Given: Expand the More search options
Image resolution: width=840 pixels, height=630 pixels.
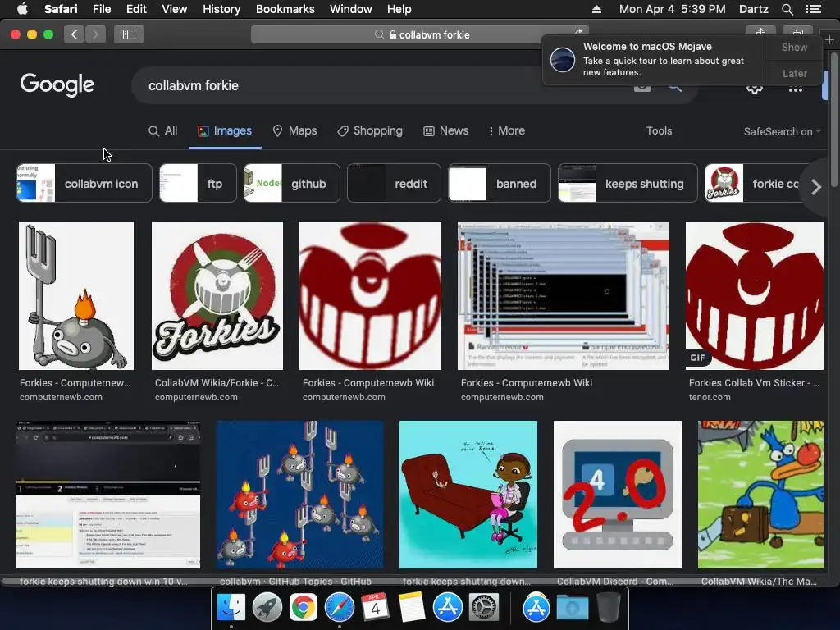Looking at the screenshot, I should pyautogui.click(x=507, y=130).
